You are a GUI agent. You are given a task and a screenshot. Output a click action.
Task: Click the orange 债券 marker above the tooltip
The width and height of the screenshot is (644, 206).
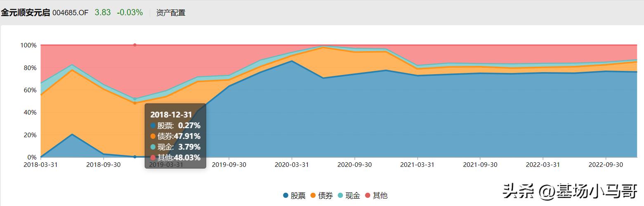pos(135,103)
